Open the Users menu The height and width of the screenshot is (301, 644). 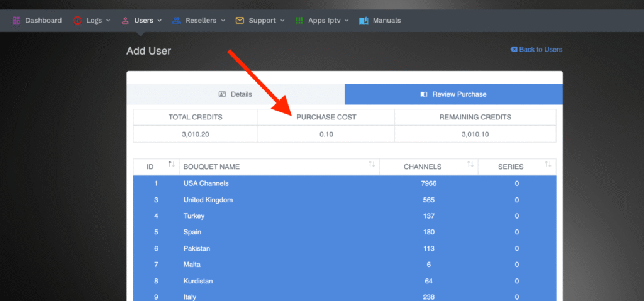[x=142, y=21]
